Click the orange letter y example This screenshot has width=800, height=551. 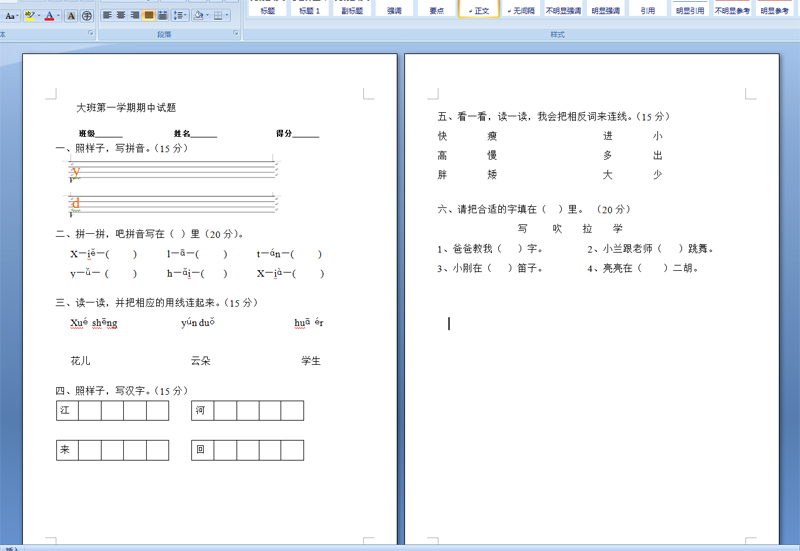pyautogui.click(x=76, y=171)
